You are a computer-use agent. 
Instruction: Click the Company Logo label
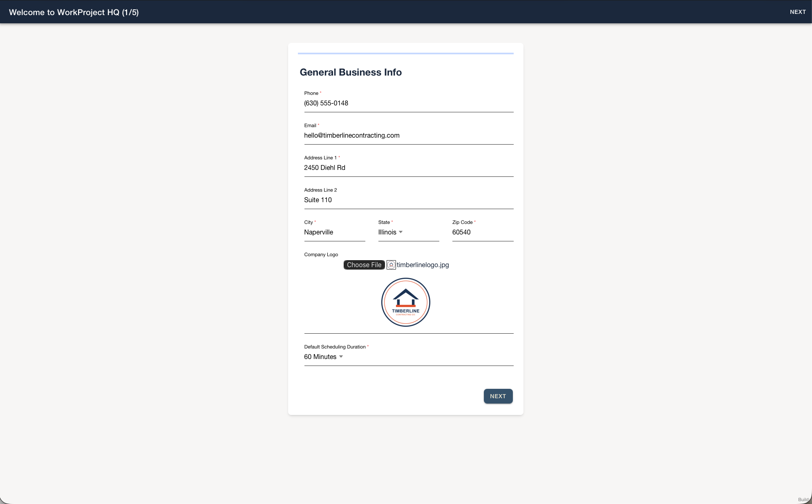click(x=321, y=254)
